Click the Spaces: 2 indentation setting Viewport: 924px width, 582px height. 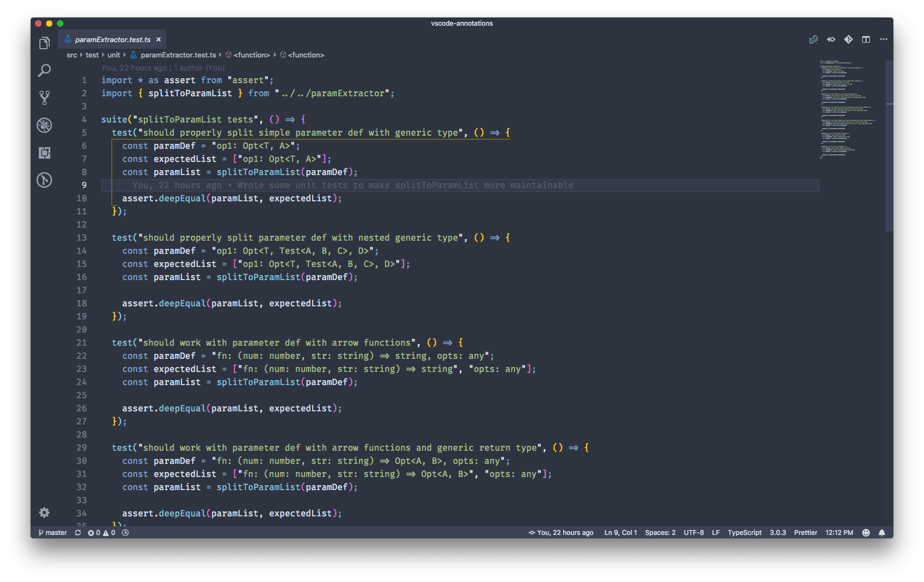[660, 533]
